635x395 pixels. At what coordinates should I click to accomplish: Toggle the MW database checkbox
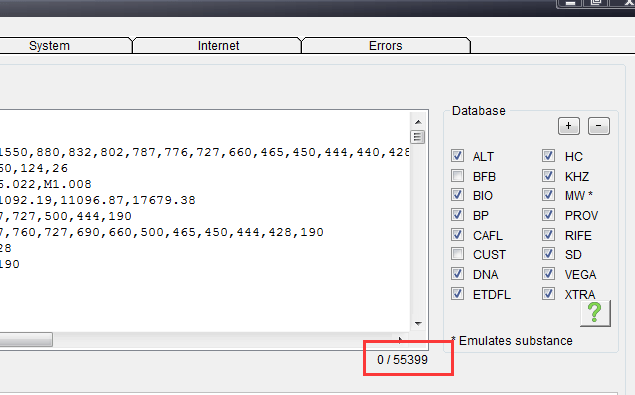click(x=548, y=195)
